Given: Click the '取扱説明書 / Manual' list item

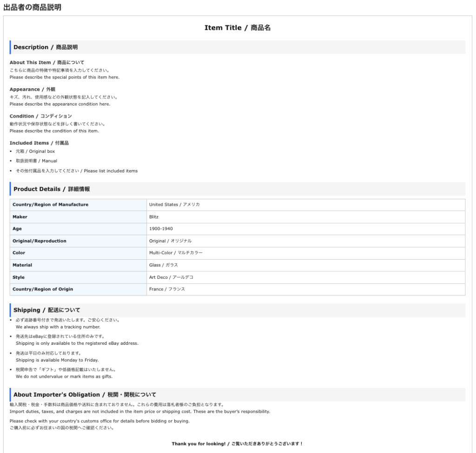Looking at the screenshot, I should [36, 161].
